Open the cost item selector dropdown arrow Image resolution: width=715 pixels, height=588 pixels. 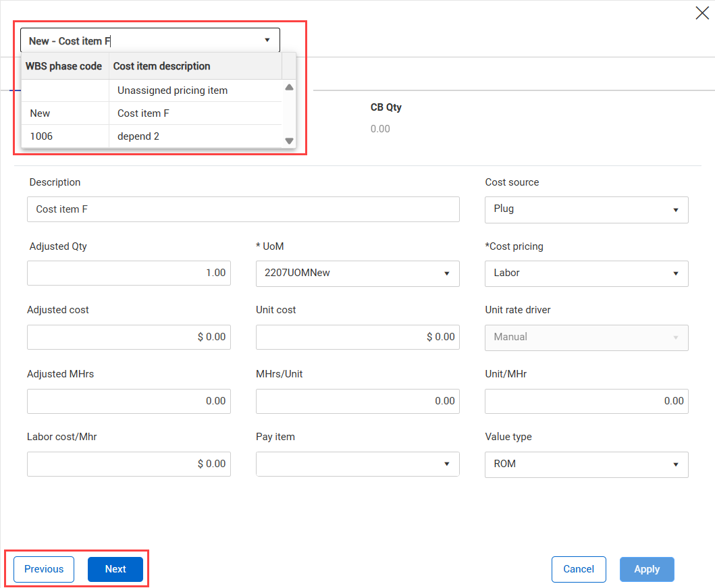[267, 41]
